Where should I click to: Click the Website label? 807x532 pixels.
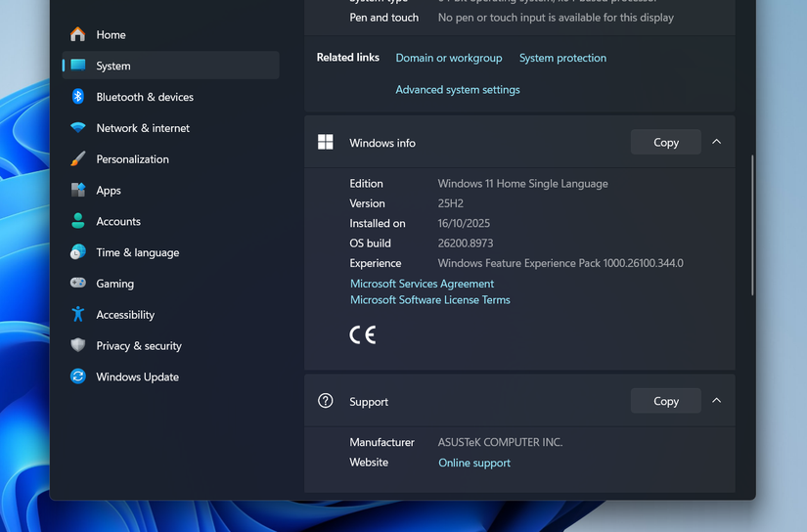pyautogui.click(x=369, y=462)
